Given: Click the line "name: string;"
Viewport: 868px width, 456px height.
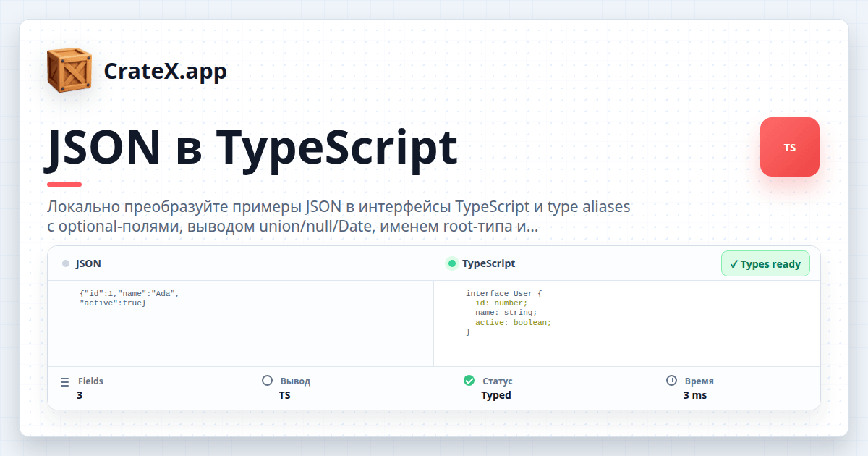Looking at the screenshot, I should coord(506,313).
